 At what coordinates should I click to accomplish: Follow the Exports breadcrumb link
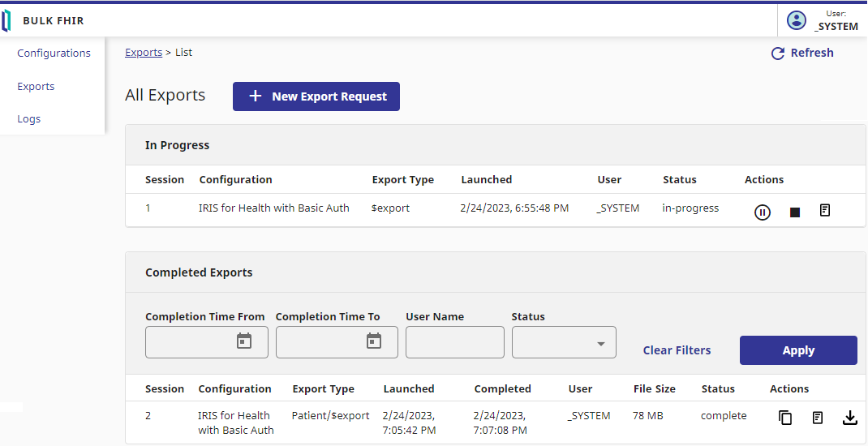144,53
